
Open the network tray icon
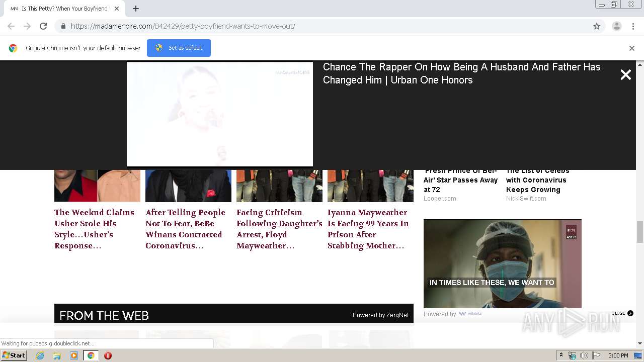[x=572, y=355]
